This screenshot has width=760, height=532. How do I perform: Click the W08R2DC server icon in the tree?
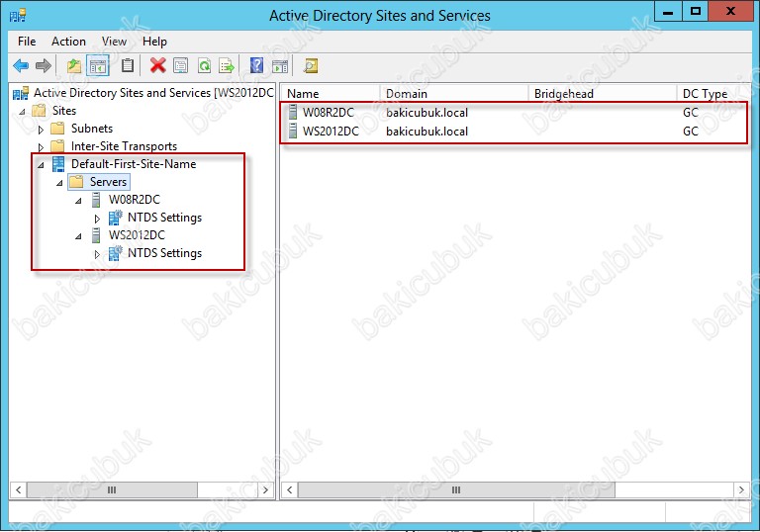point(96,199)
